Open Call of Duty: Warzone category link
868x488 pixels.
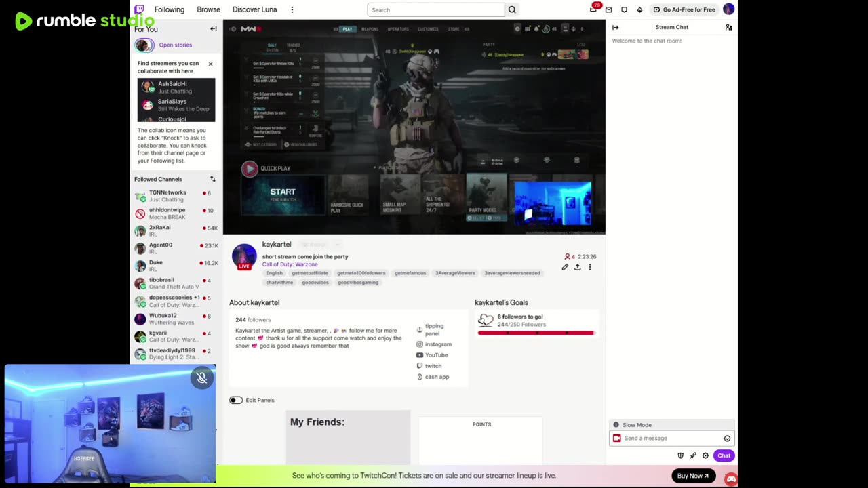290,264
